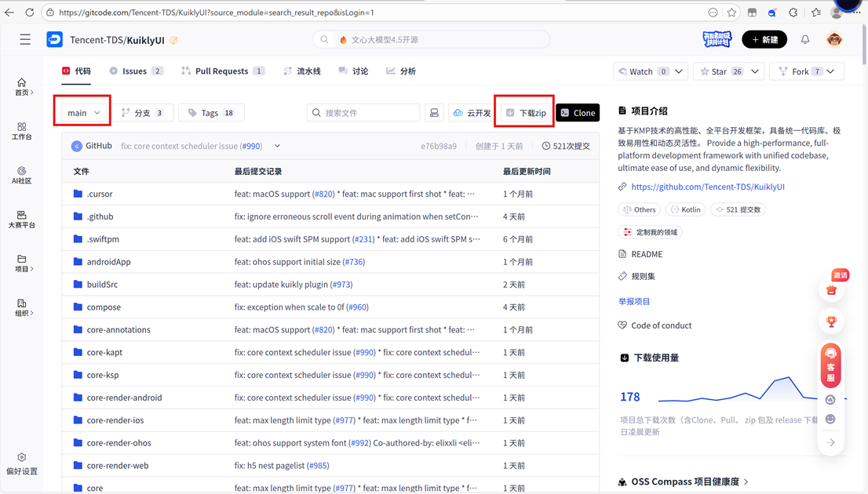Open Code of conduct link
This screenshot has height=494, width=868.
662,326
